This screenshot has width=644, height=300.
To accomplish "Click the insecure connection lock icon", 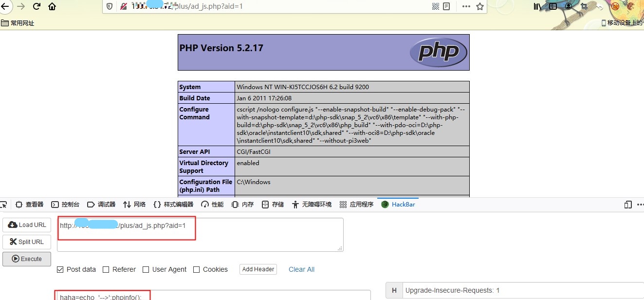I will 124,6.
